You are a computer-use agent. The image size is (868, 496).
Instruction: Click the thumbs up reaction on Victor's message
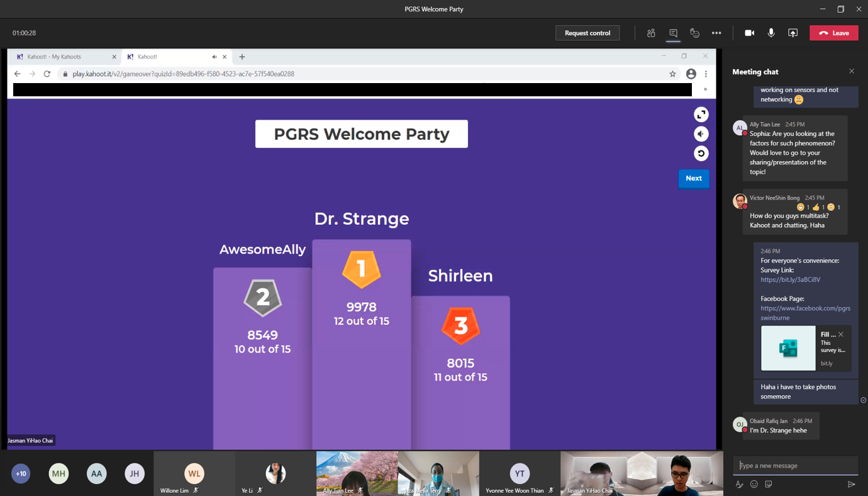pyautogui.click(x=818, y=207)
